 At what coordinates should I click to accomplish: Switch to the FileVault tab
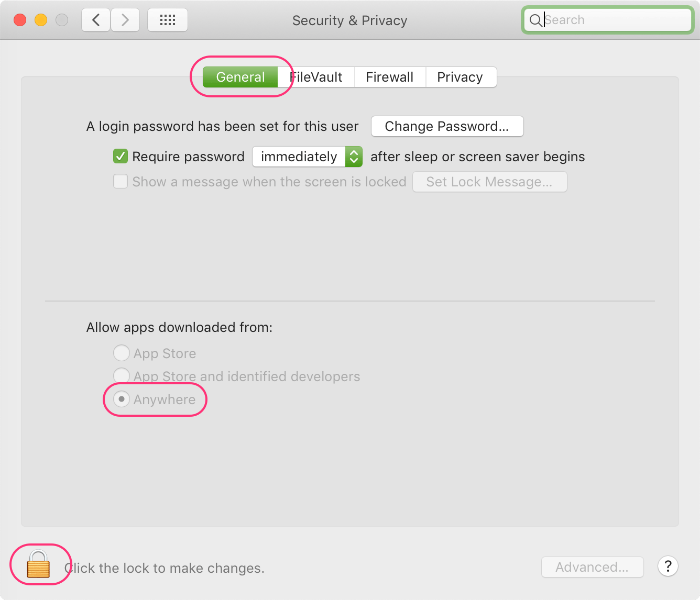(x=318, y=77)
